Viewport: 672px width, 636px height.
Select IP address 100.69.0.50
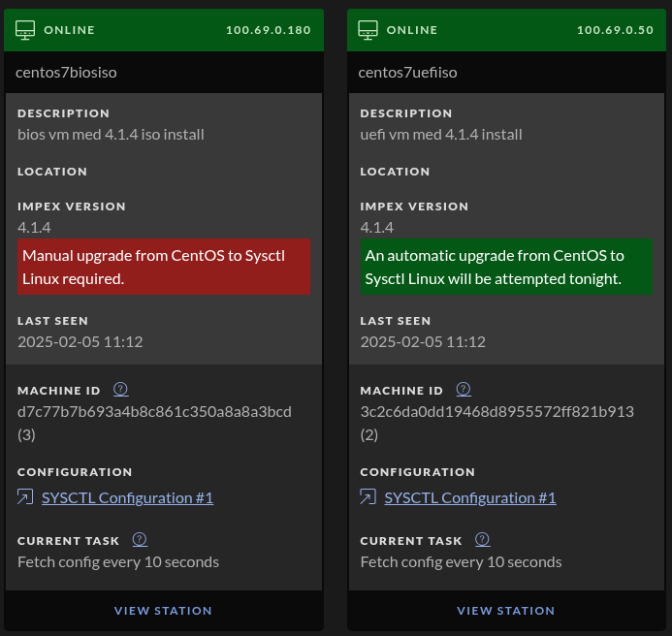[x=615, y=30]
